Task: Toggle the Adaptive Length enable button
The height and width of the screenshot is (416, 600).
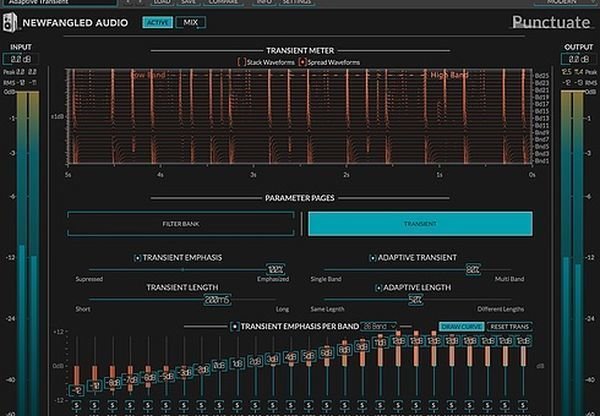Action: [x=378, y=288]
